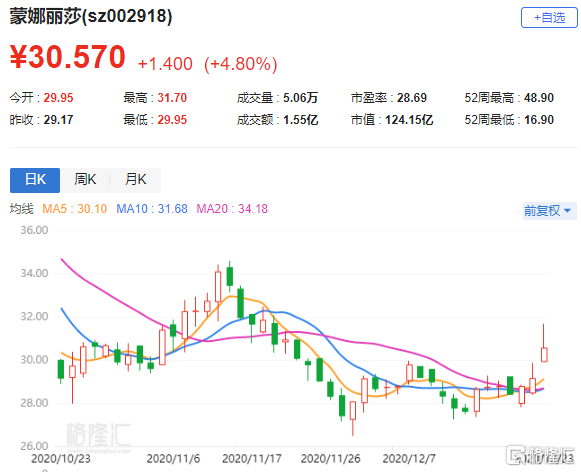This screenshot has width=581, height=472.
Task: Switch to the 月K monthly chart tab
Action: click(135, 180)
